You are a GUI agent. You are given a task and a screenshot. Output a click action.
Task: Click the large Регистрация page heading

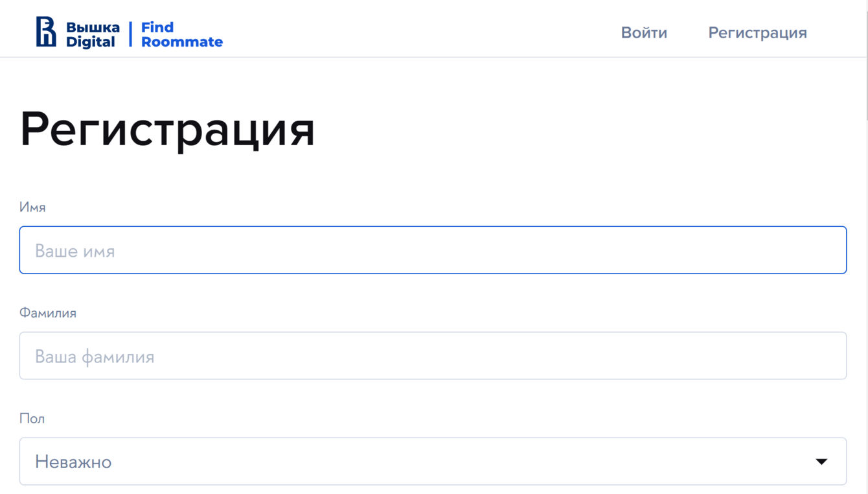coord(167,129)
